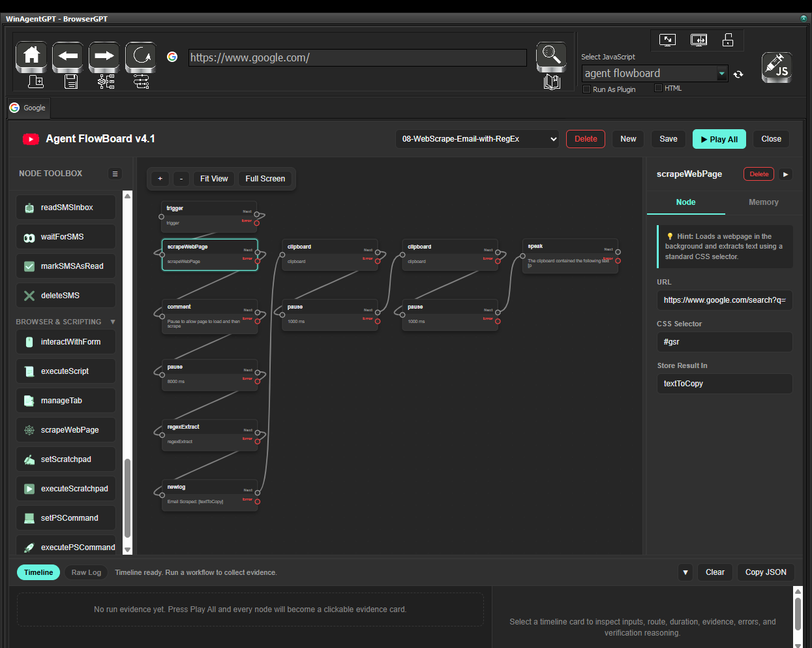The height and width of the screenshot is (648, 812).
Task: Add manageTab node from the toolbox
Action: coord(66,401)
